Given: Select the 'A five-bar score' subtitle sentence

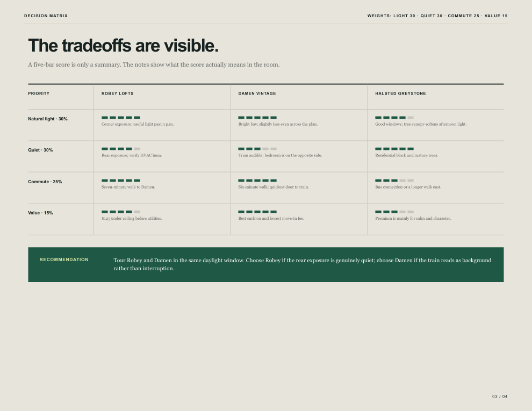Looking at the screenshot, I should pos(154,64).
